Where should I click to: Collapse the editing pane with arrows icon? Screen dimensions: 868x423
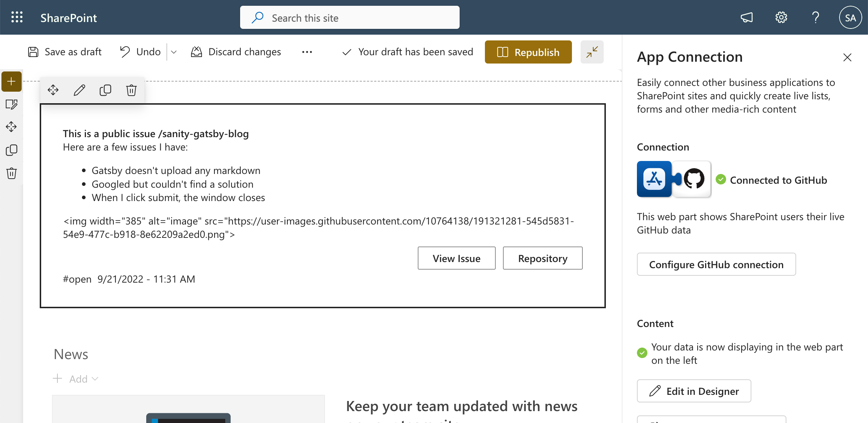pyautogui.click(x=592, y=52)
